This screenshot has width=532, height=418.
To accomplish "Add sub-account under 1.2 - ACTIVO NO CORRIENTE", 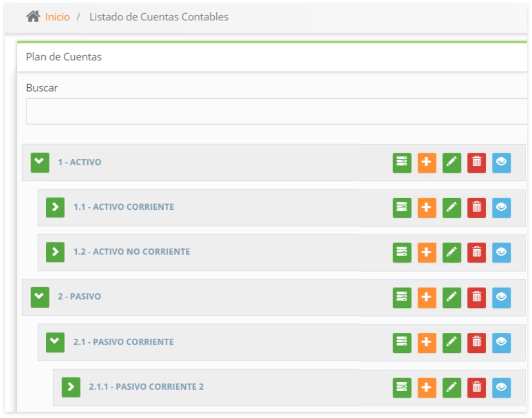I will (x=427, y=252).
